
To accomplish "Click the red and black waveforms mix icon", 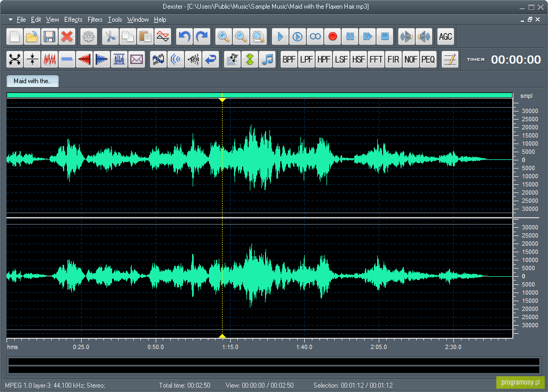I will click(163, 36).
